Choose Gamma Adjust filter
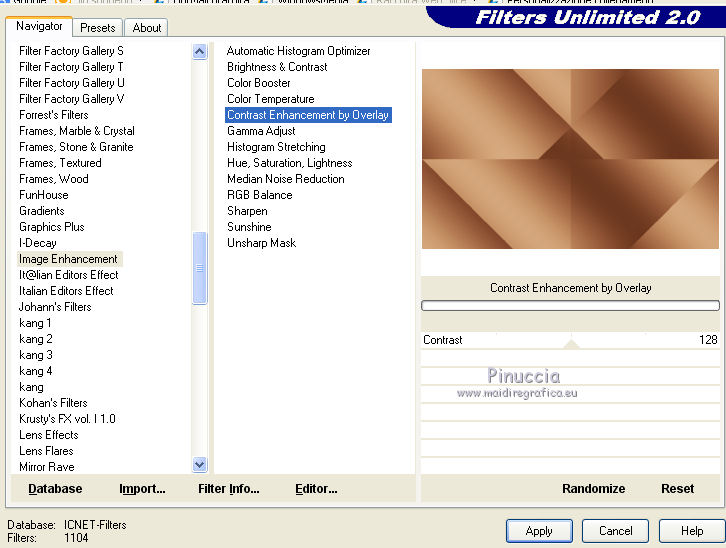Viewport: 726px width, 548px height. pyautogui.click(x=261, y=131)
